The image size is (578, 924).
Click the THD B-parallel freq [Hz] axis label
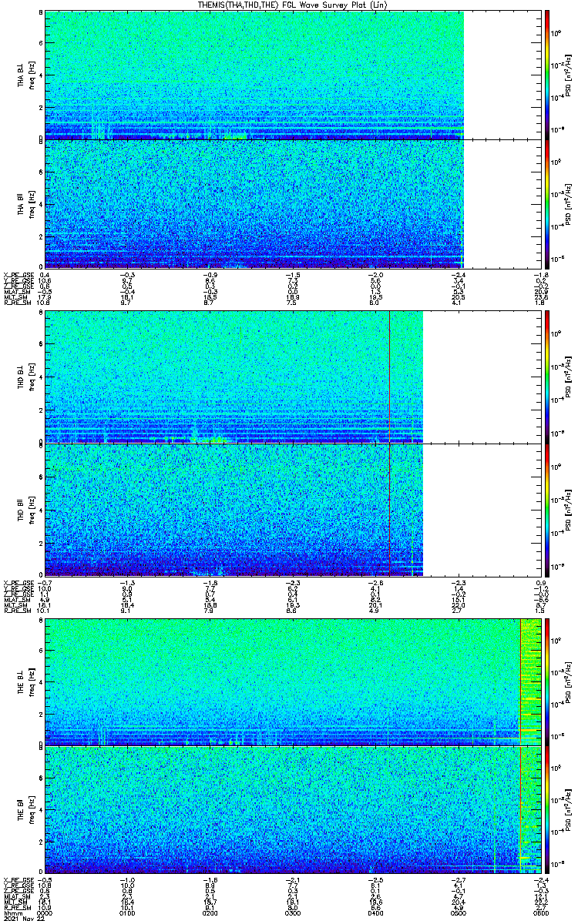[31, 509]
